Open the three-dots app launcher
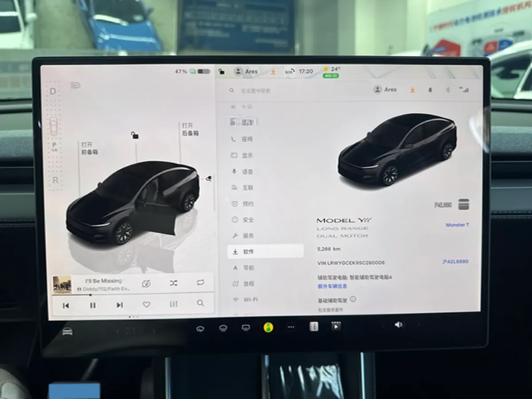 [291, 327]
